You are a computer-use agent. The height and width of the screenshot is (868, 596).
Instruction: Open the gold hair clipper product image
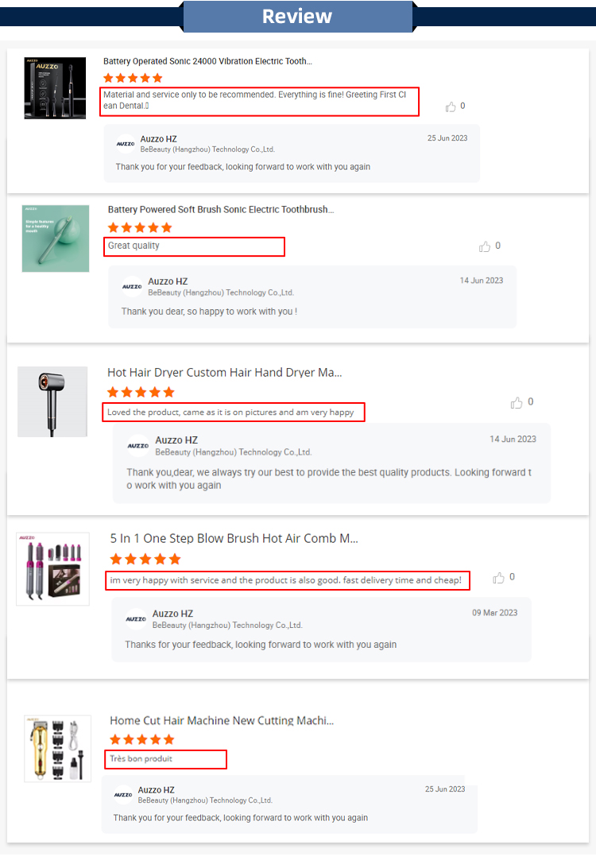point(57,748)
